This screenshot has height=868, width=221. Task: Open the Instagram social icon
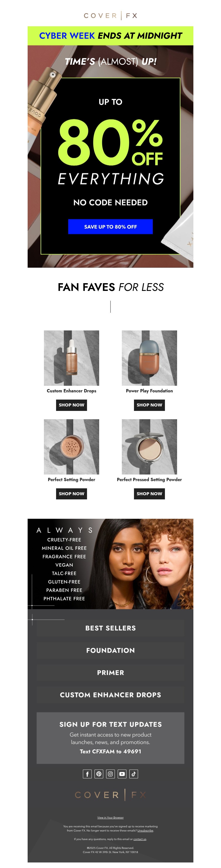(110, 774)
